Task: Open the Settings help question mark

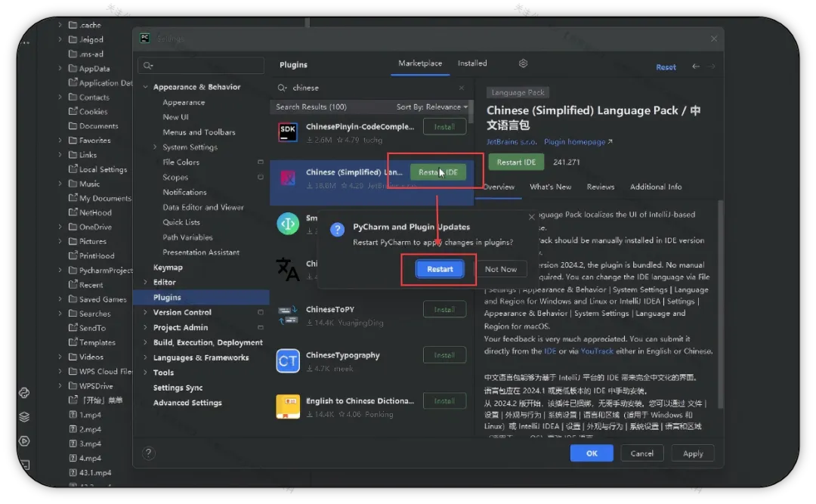Action: pos(148,453)
